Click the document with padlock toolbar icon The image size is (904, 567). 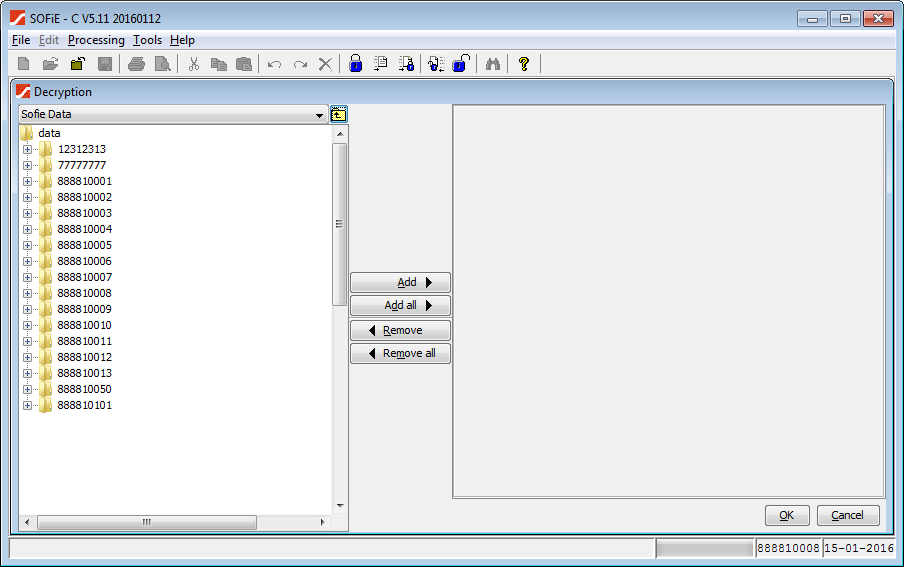tap(407, 64)
